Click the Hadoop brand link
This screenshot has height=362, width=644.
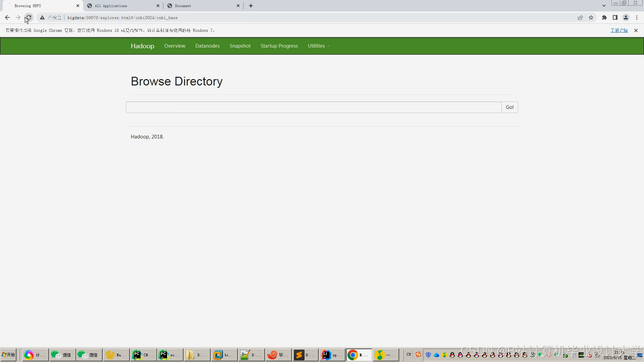point(142,46)
